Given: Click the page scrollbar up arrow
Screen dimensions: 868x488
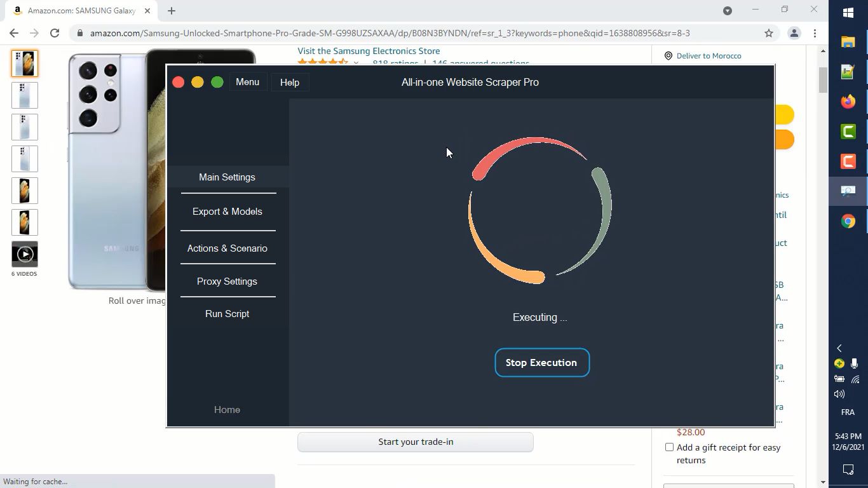Looking at the screenshot, I should coord(824,51).
